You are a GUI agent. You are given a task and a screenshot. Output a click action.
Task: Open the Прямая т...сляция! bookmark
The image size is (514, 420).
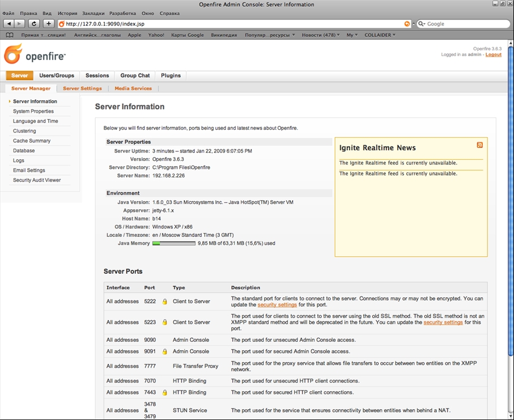tap(43, 35)
